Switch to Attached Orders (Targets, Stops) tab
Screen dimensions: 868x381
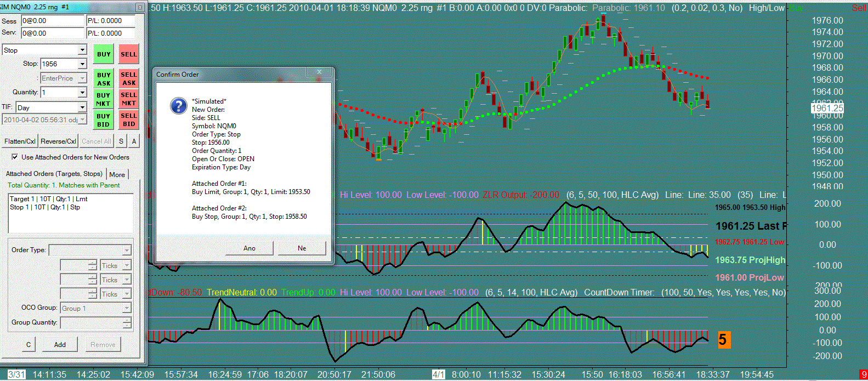pyautogui.click(x=54, y=174)
